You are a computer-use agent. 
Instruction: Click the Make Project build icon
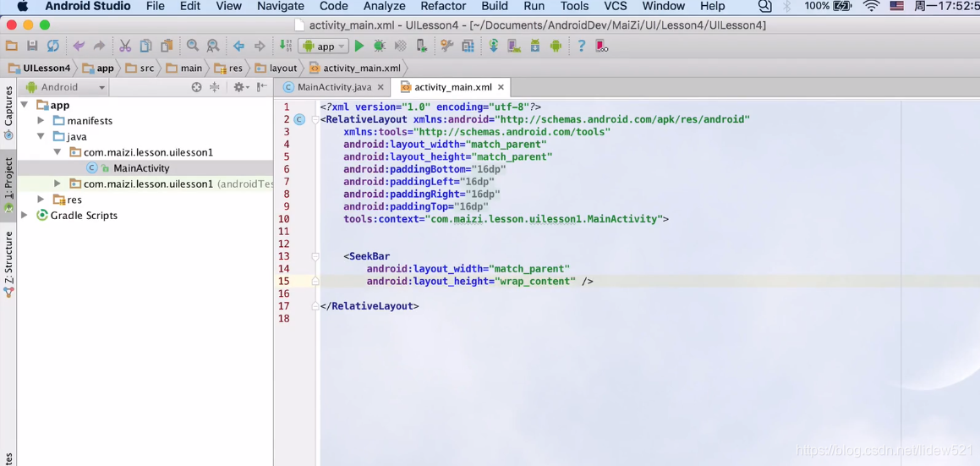pos(285,46)
